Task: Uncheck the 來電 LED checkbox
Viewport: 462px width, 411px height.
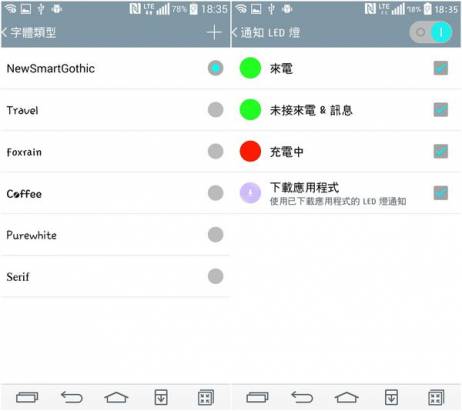Action: (x=441, y=68)
